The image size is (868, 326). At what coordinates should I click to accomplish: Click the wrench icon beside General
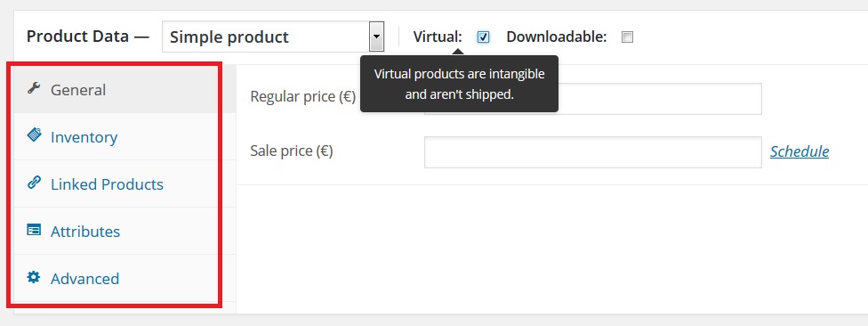(x=34, y=88)
